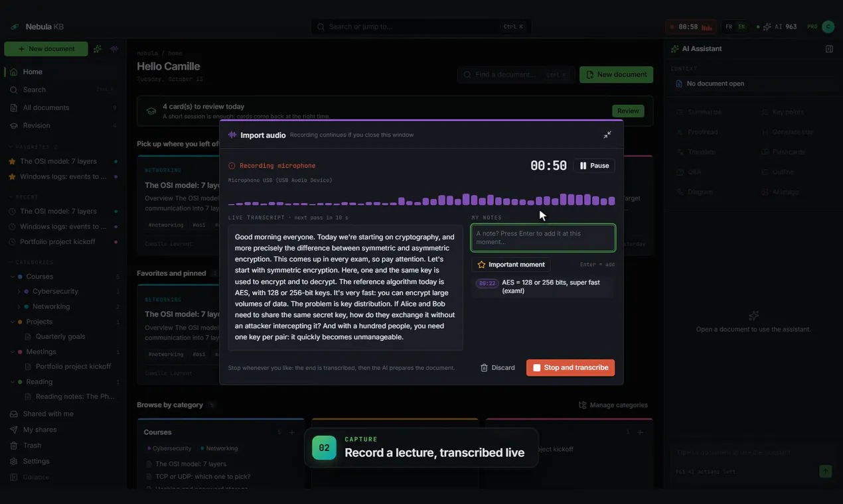Open Shared with me in the sidebar
The height and width of the screenshot is (504, 843).
click(63, 414)
